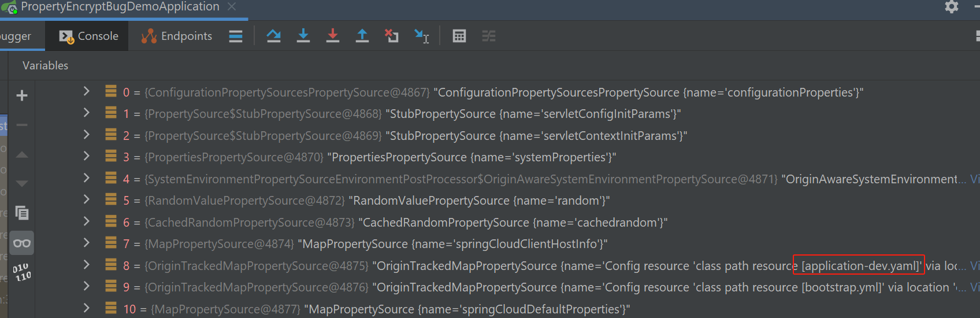Screen dimensions: 980x318
Task: Open the Evaluate Expression calculator icon
Action: pyautogui.click(x=459, y=36)
